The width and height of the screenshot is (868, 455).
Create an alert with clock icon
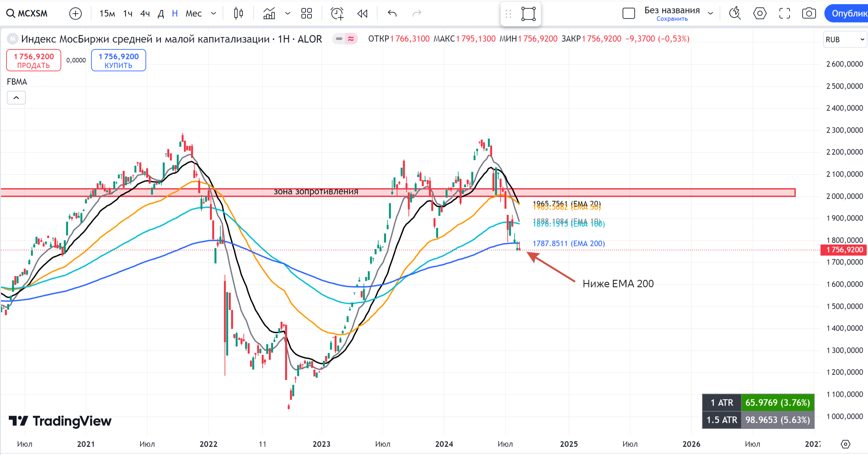coord(337,13)
